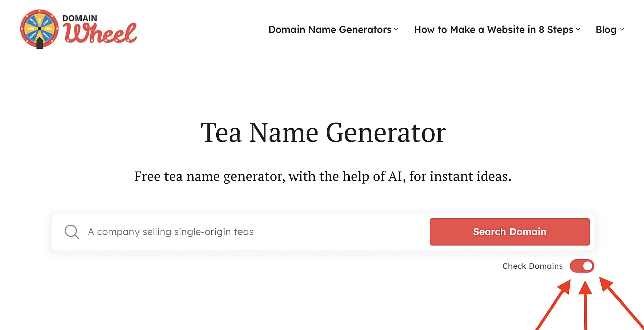This screenshot has height=330, width=644.
Task: Click the tea company description input field
Action: [x=235, y=231]
